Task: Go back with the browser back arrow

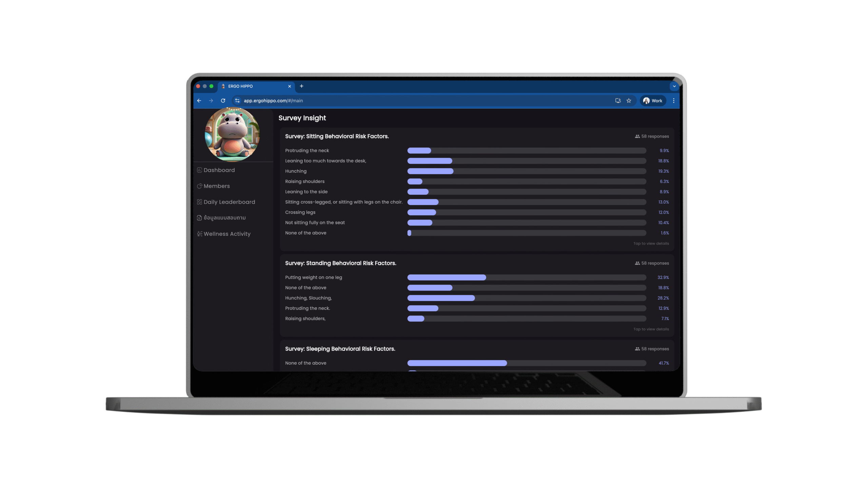Action: [x=199, y=101]
